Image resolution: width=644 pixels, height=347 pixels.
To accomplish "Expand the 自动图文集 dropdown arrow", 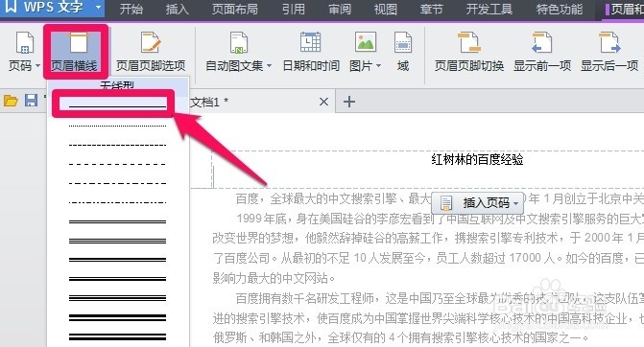I will click(x=269, y=65).
